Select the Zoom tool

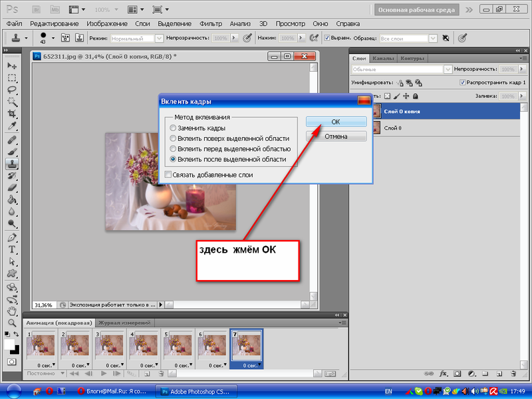click(x=12, y=323)
